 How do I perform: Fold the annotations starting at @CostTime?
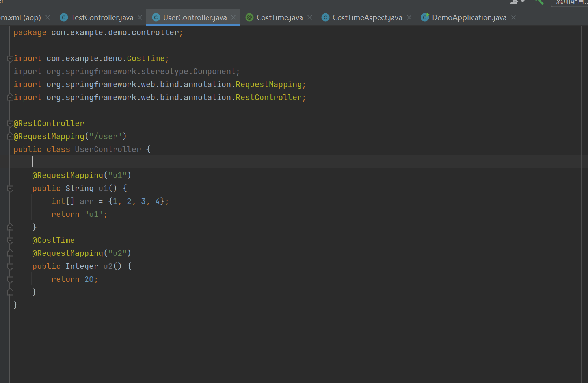click(x=10, y=241)
